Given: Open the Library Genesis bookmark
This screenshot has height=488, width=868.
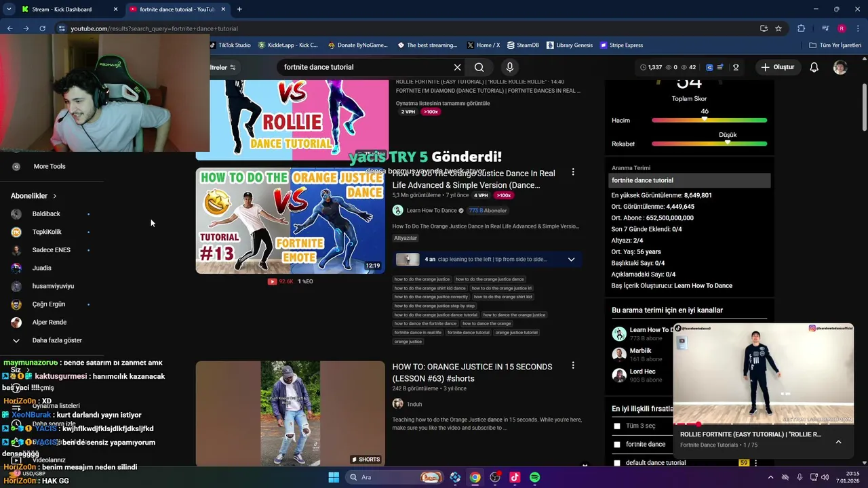Looking at the screenshot, I should tap(569, 45).
